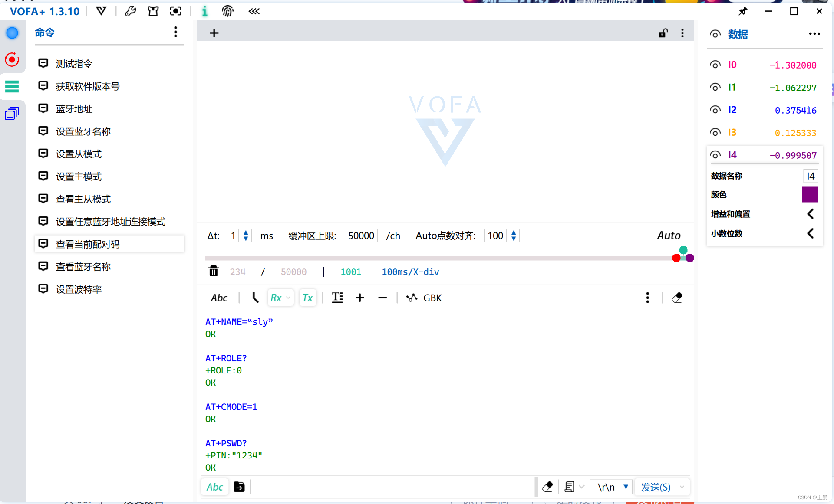Open the line ending \r\n dropdown
This screenshot has height=504, width=834.
(625, 487)
